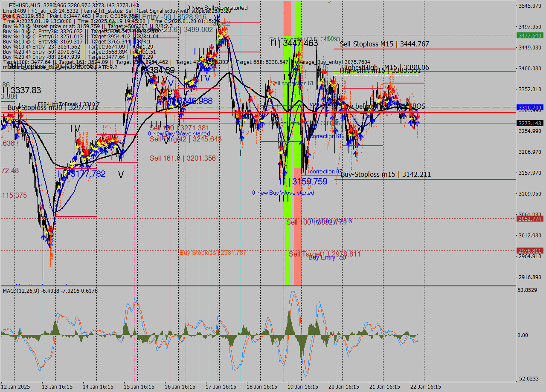Viewport: 546px width, 392px height.
Task: Select the -52.0233 MACD scale value
Action: pyautogui.click(x=529, y=378)
